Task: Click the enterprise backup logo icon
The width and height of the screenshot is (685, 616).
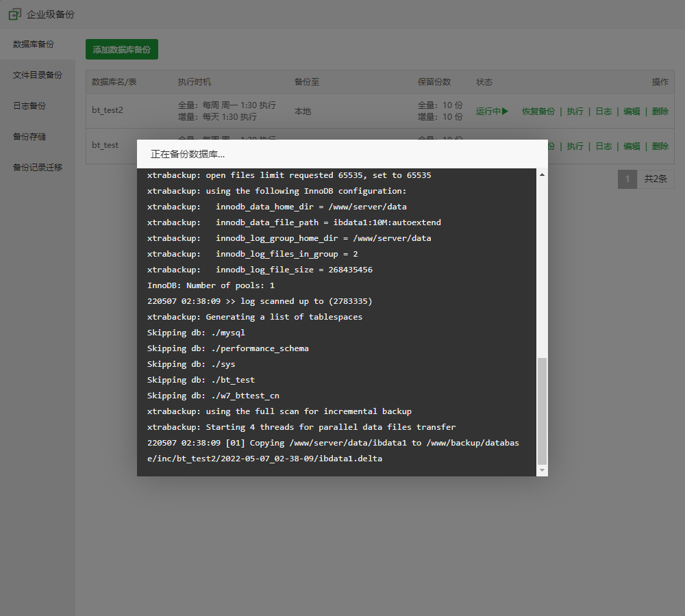Action: click(x=14, y=14)
